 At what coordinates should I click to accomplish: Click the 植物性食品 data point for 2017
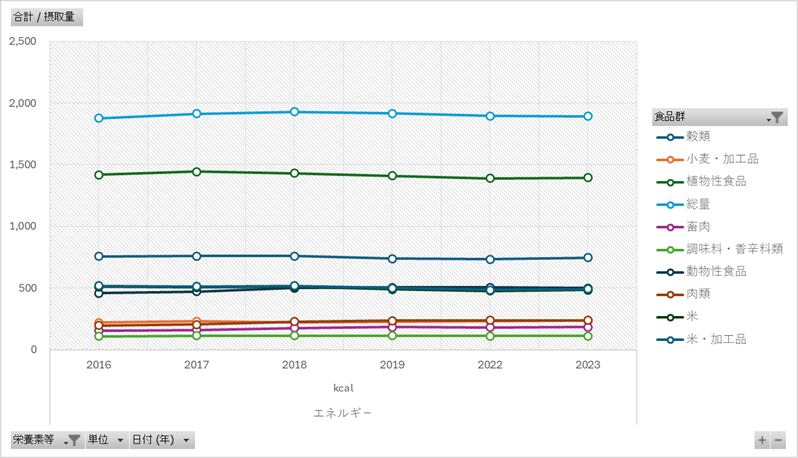(x=196, y=171)
